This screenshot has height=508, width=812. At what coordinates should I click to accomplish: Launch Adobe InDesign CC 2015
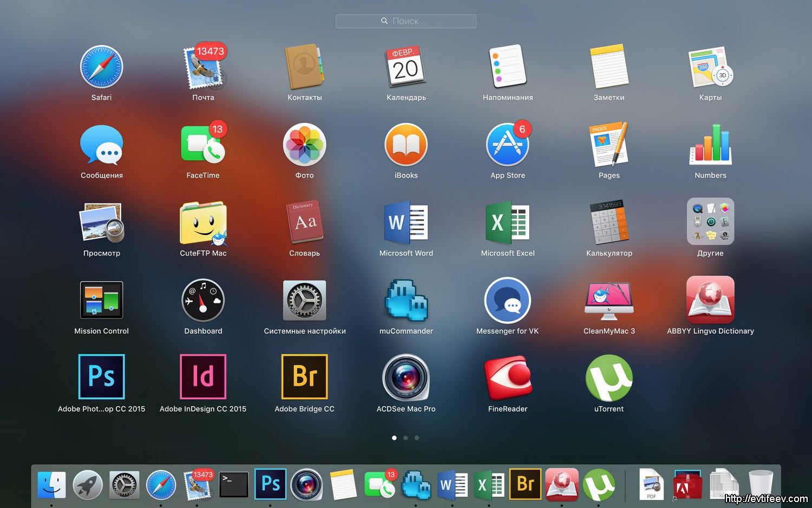(x=203, y=377)
